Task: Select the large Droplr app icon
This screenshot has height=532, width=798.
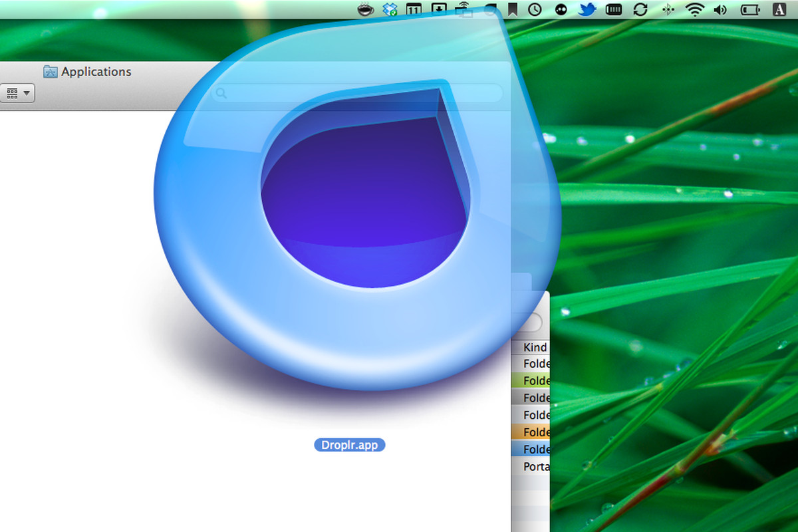Action: pos(357,199)
